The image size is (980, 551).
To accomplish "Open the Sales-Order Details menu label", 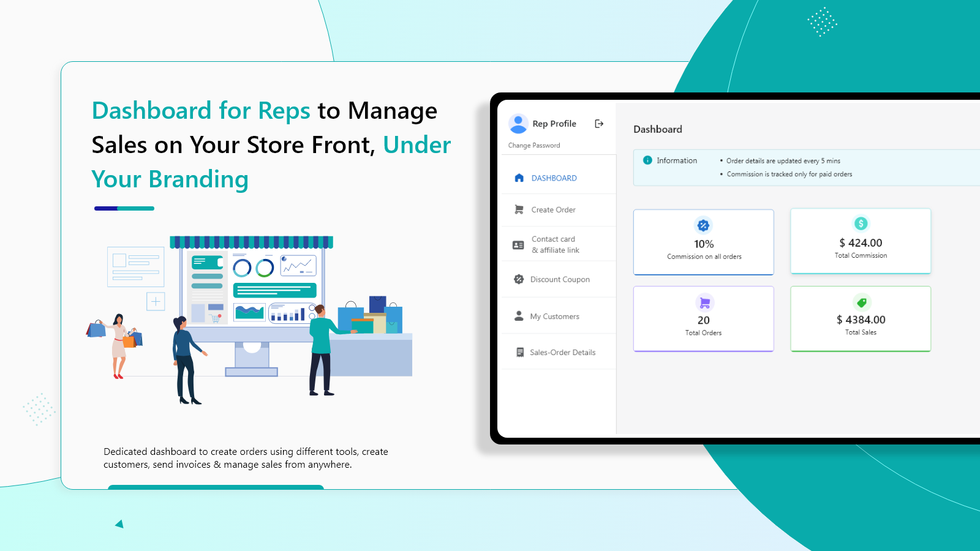I will [562, 353].
